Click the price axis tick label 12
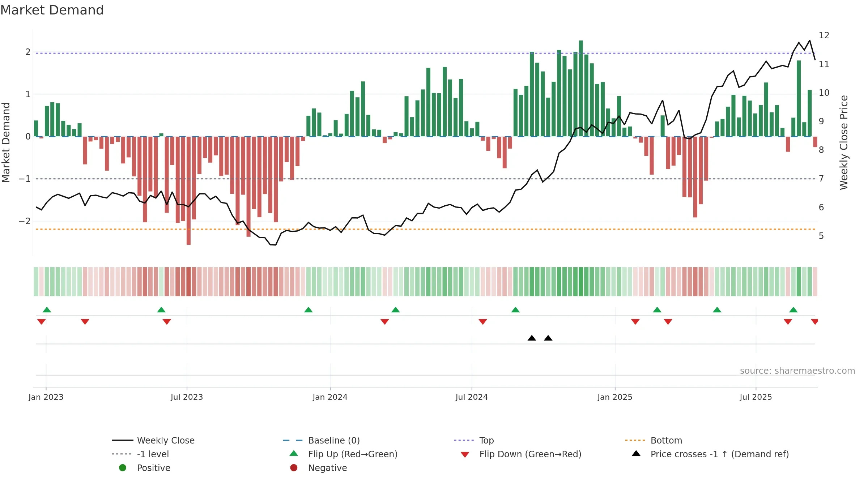This screenshot has height=488, width=868. 824,35
